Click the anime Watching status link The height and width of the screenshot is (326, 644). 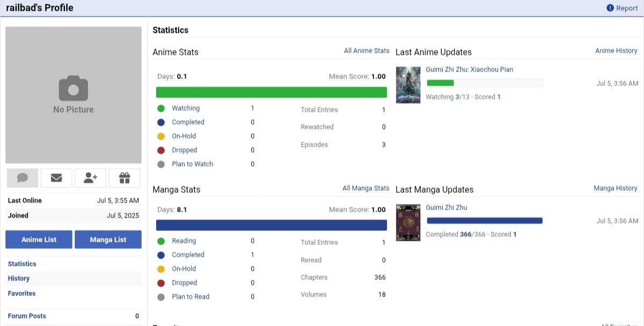coord(186,108)
